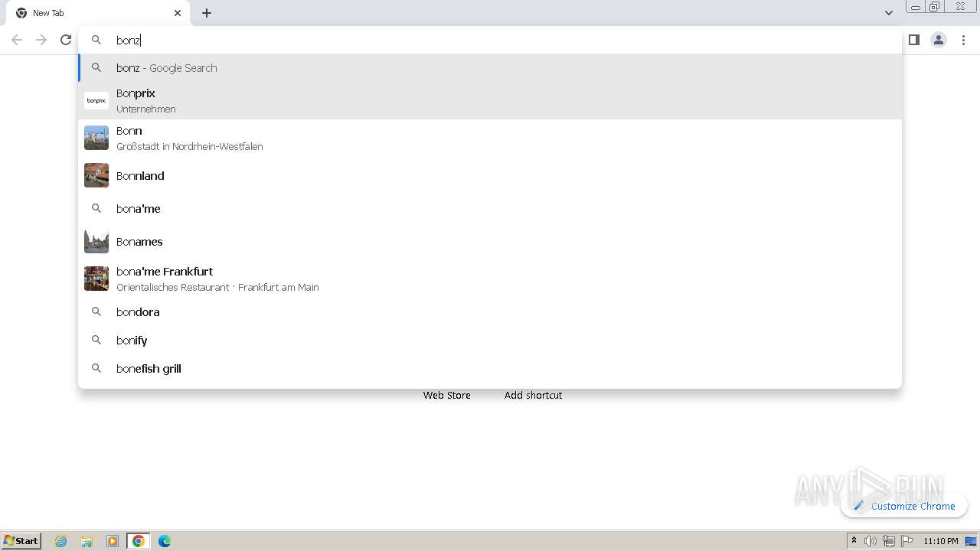980x551 pixels.
Task: Launch Microsoft Edge from taskbar
Action: point(165,541)
